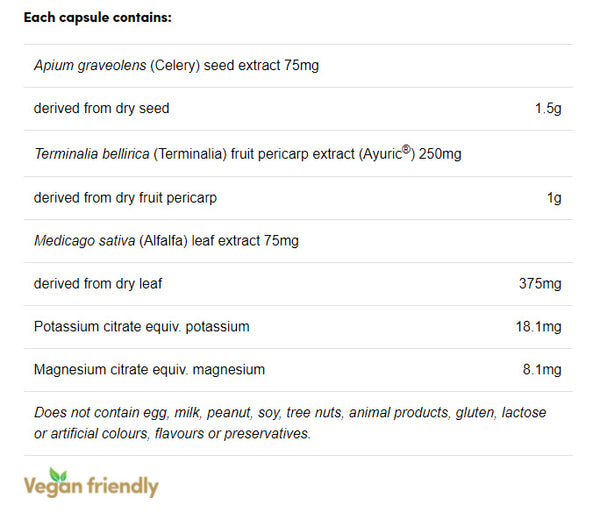Click the Potassium citrate equiv. potassium label
Viewport: 600px width, 519px height.
tap(141, 327)
